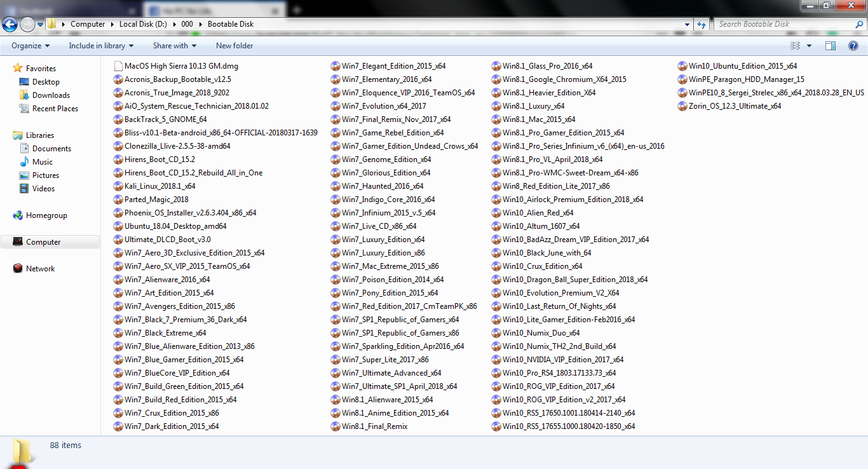Open the Videos library
Screen dimensions: 868x469
43,189
